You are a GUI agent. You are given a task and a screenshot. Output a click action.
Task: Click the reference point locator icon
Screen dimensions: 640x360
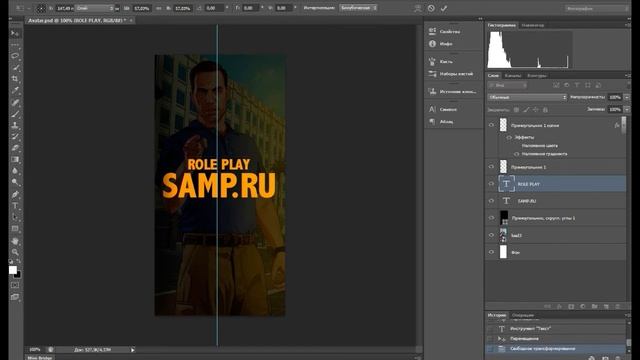click(41, 8)
